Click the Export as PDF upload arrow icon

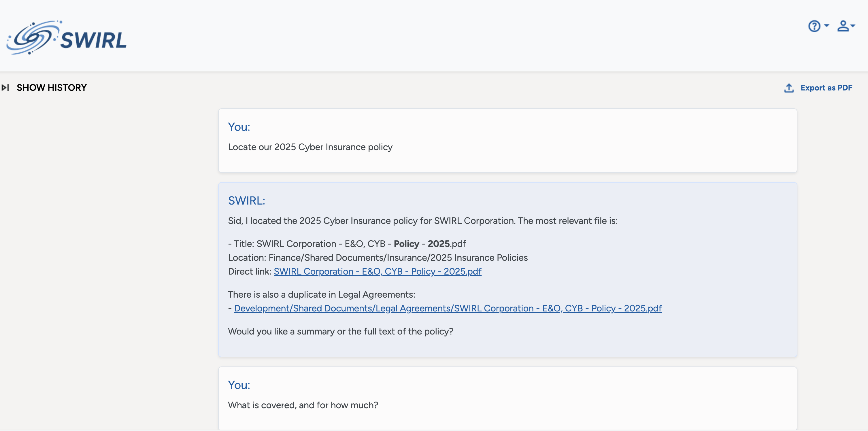point(788,88)
